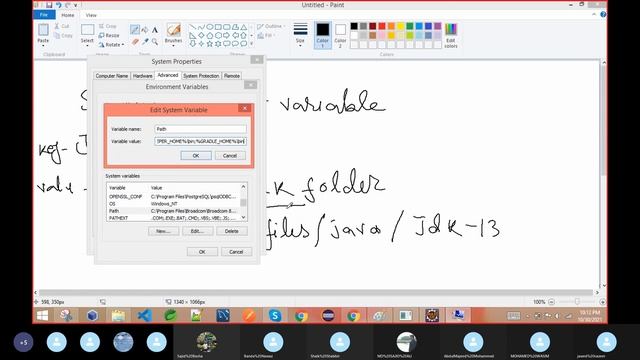Click the Variable name input field
Screen dimensions: 640x360
(x=200, y=129)
